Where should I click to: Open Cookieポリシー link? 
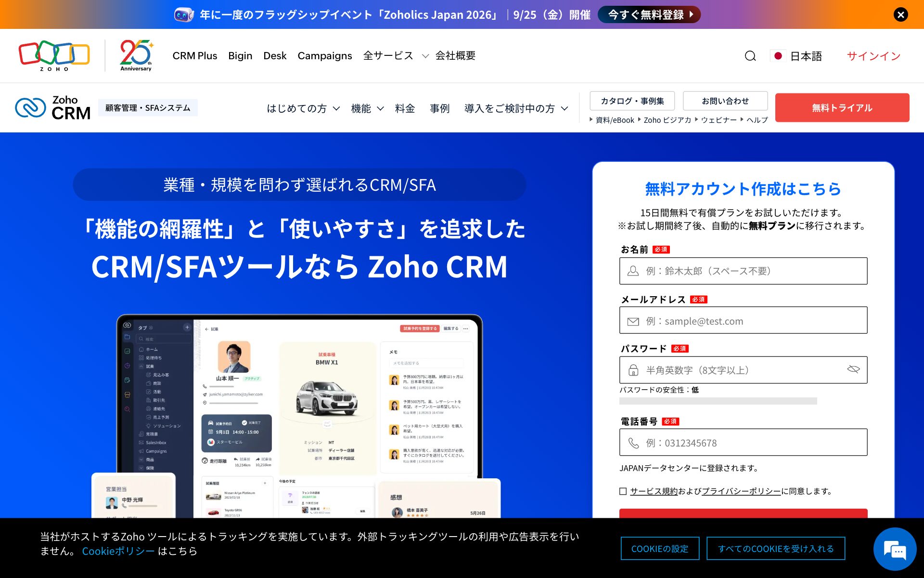coord(118,551)
